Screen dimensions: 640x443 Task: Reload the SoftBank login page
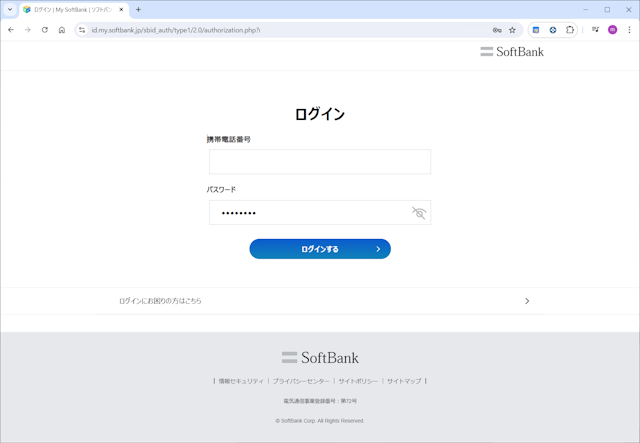(45, 30)
